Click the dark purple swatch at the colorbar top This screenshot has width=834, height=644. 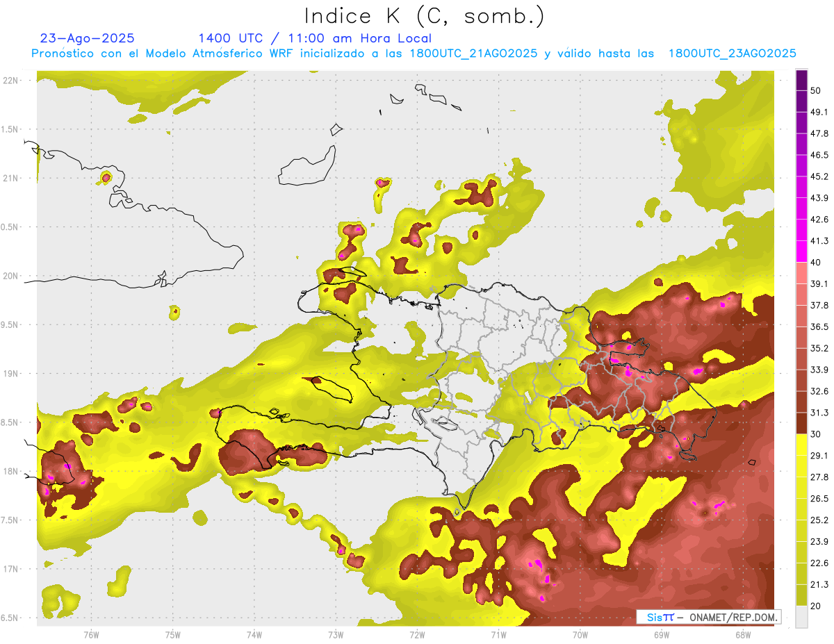coord(801,81)
